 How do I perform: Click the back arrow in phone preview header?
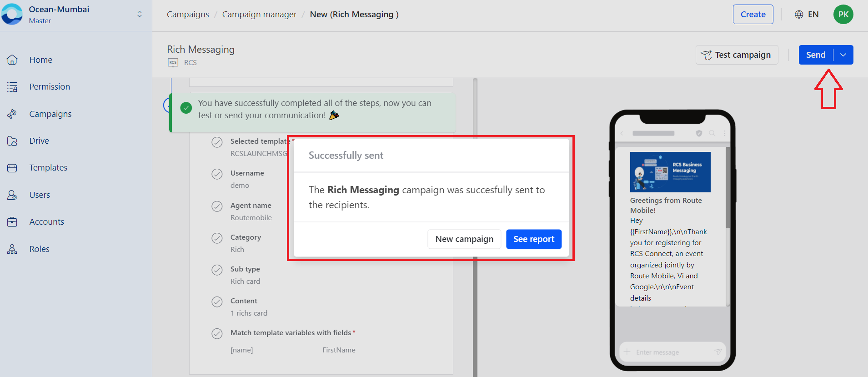tap(622, 133)
